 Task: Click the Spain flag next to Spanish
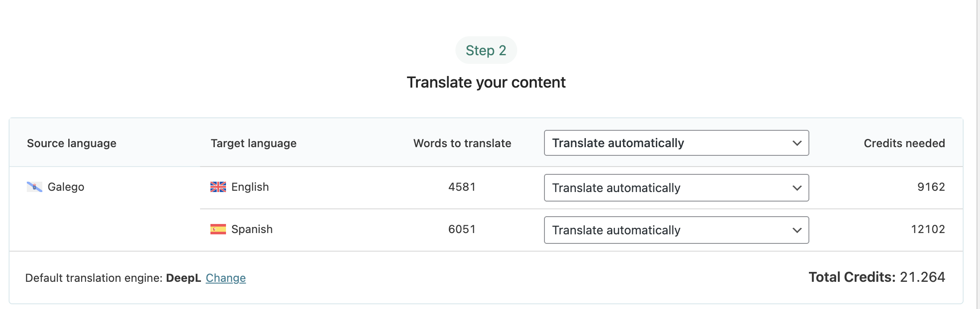click(218, 229)
